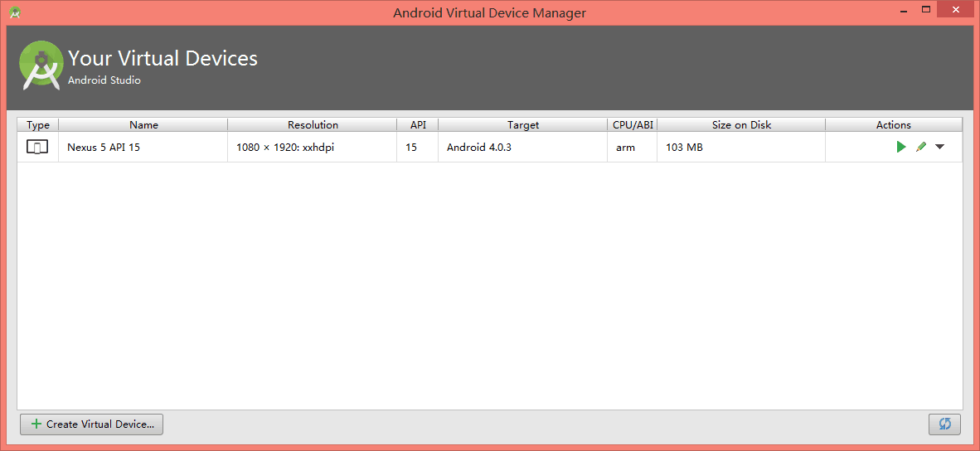Close the Android Virtual Device Manager
Viewport: 980px width, 451px height.
[x=955, y=9]
